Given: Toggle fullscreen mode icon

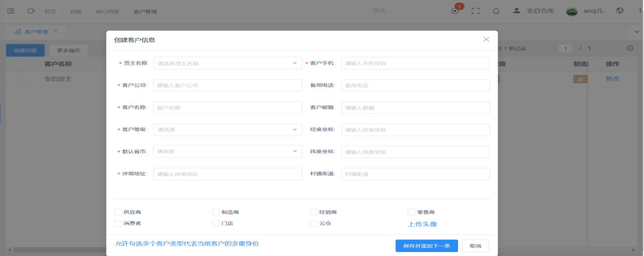Looking at the screenshot, I should tap(475, 11).
